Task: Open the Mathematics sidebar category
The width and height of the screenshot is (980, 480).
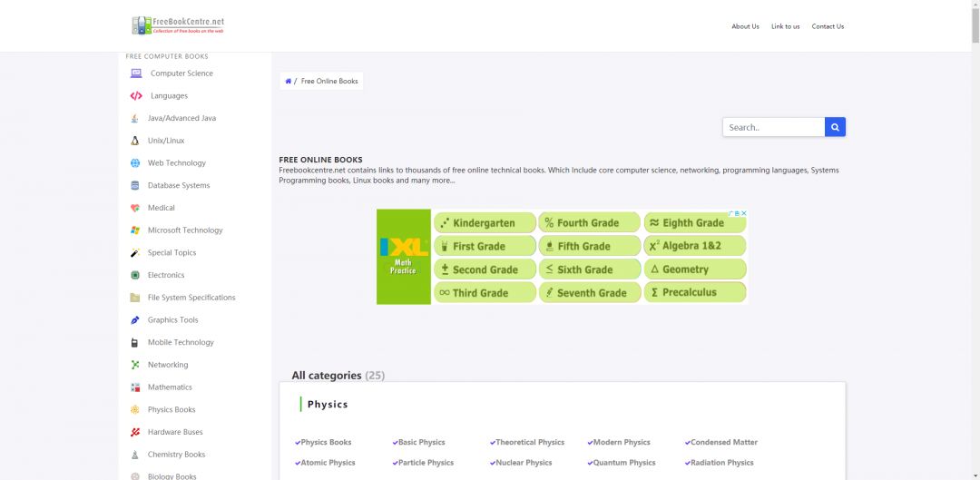Action: 170,387
